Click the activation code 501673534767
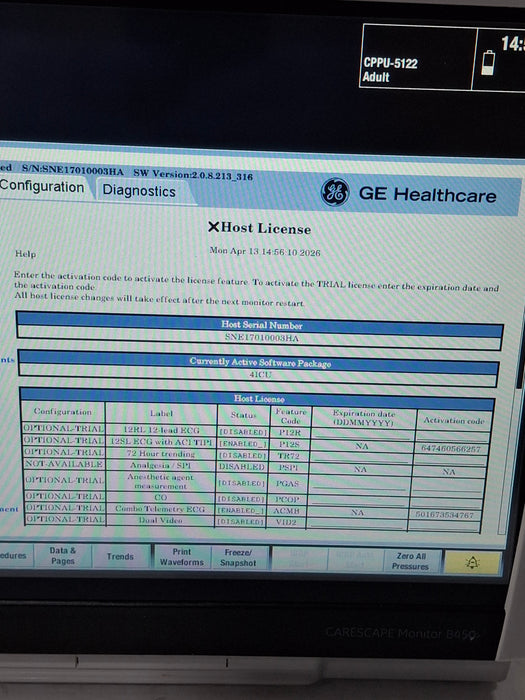 point(444,514)
